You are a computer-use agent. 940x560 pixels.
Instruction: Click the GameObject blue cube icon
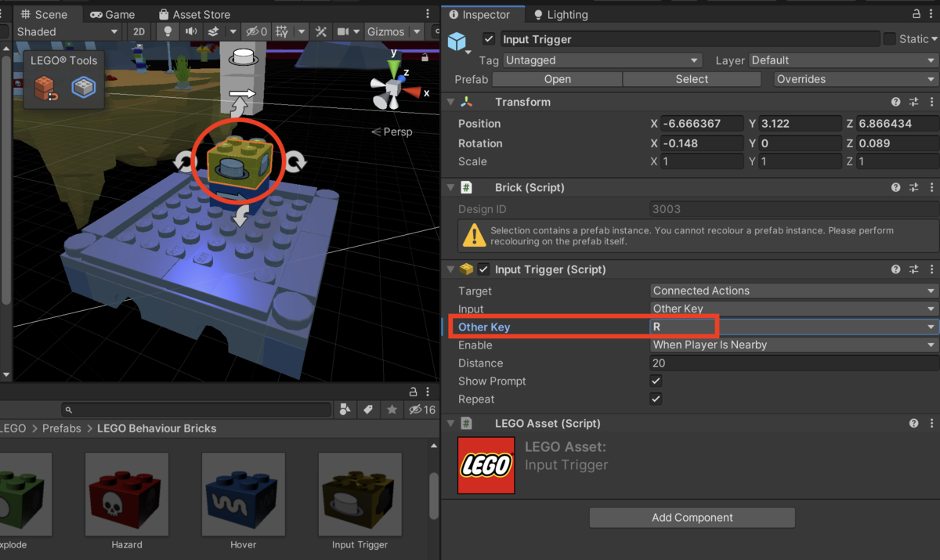point(457,41)
